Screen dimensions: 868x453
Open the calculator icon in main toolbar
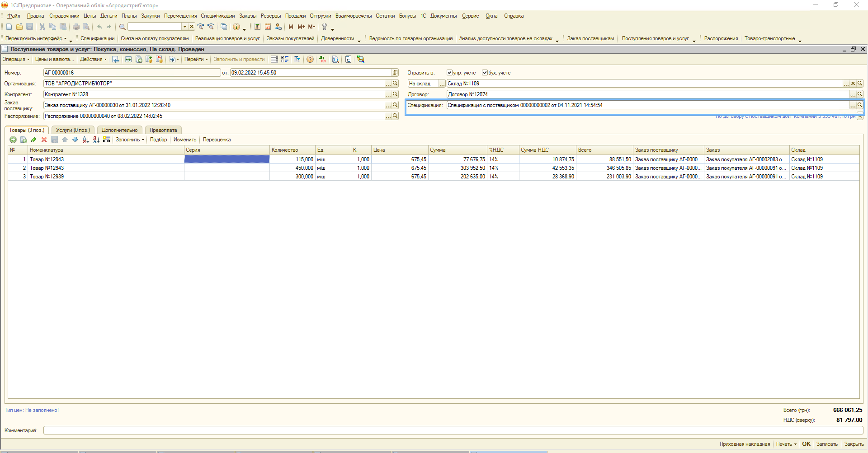click(x=257, y=27)
